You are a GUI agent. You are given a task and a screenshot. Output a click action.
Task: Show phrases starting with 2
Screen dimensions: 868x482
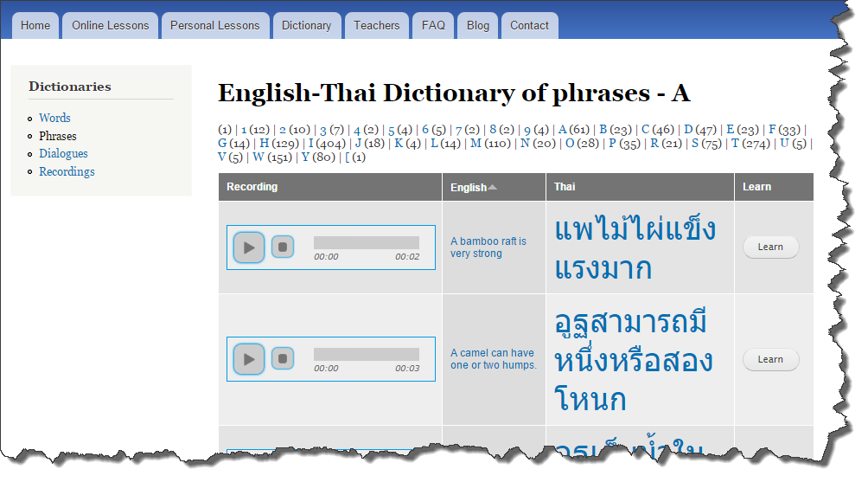(x=283, y=130)
